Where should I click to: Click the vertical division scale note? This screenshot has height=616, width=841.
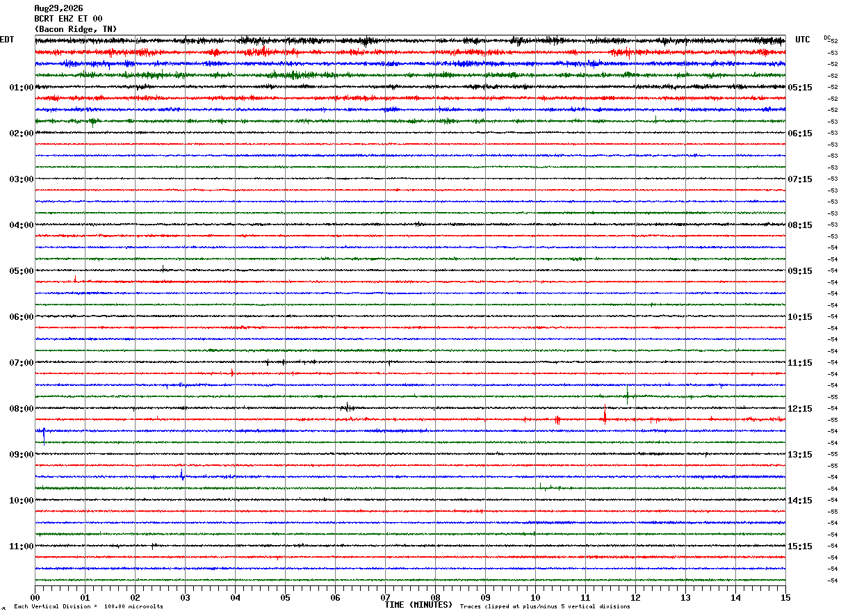(x=88, y=606)
